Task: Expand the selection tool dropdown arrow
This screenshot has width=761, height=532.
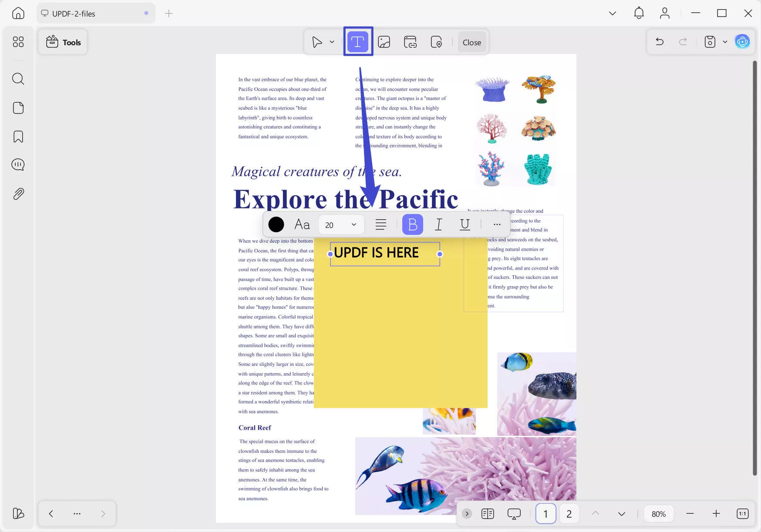Action: coord(331,42)
